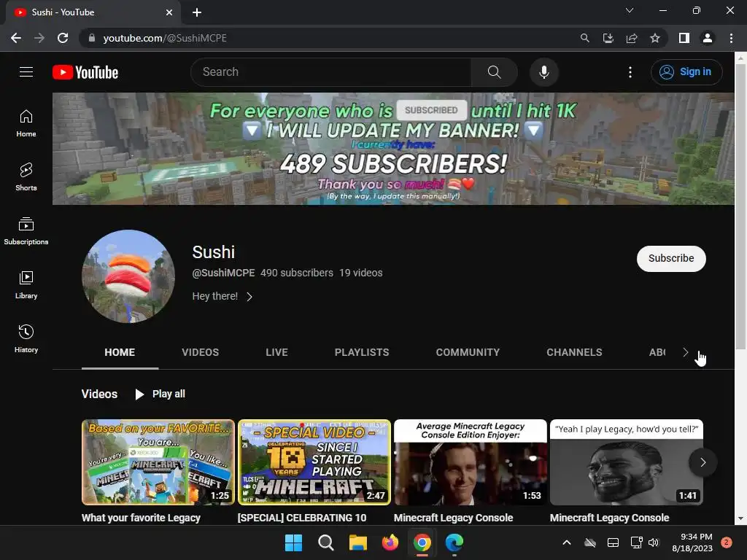The image size is (747, 560).
Task: Open the Videos section heading link
Action: coord(99,394)
